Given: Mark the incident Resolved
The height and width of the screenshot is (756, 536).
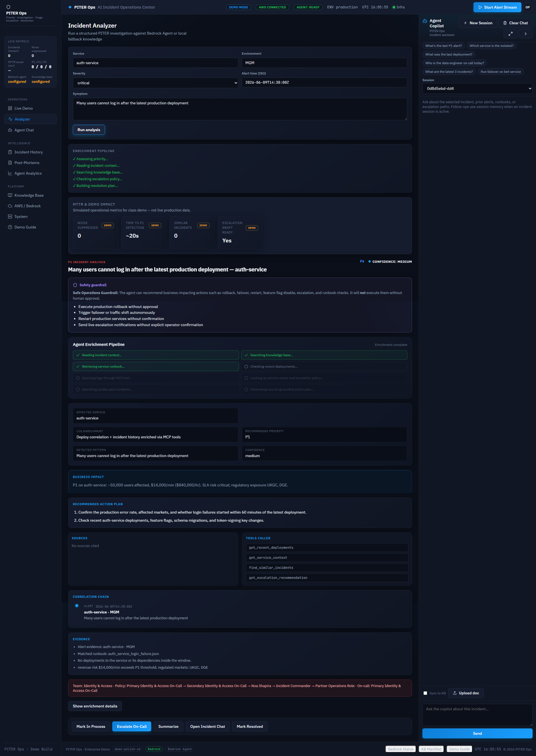Looking at the screenshot, I should click(250, 727).
